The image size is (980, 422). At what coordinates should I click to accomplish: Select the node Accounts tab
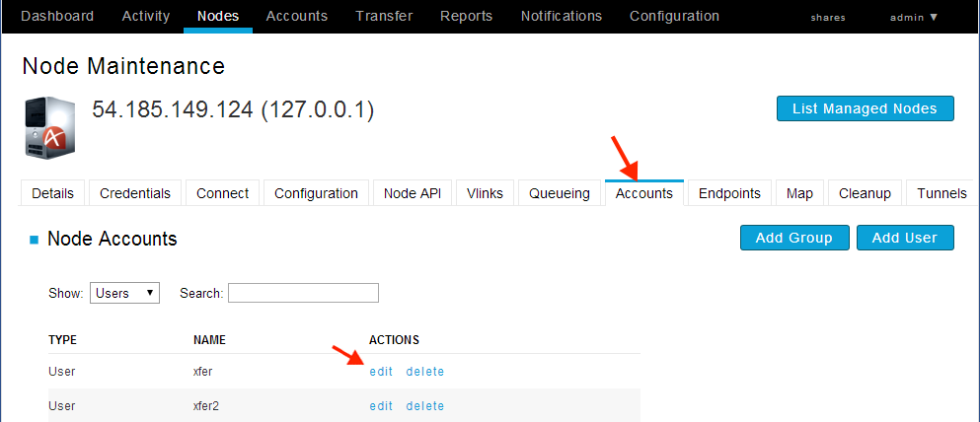644,193
